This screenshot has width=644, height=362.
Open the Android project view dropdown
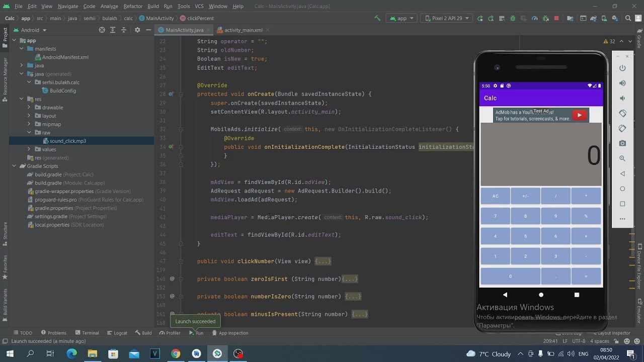[30, 30]
